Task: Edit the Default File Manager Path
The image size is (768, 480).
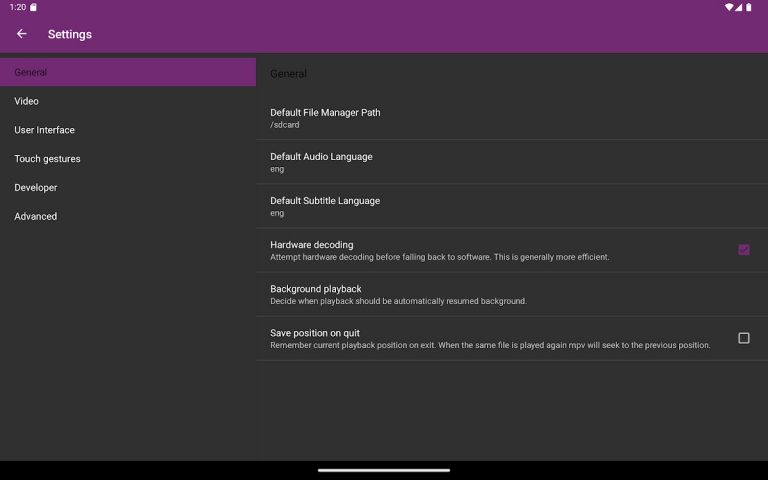Action: (x=512, y=118)
